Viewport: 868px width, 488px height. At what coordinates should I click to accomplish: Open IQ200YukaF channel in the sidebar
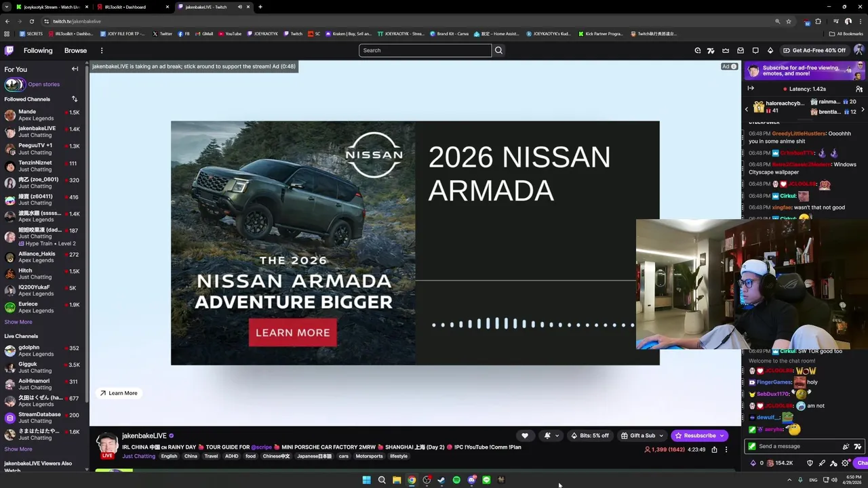coord(42,291)
